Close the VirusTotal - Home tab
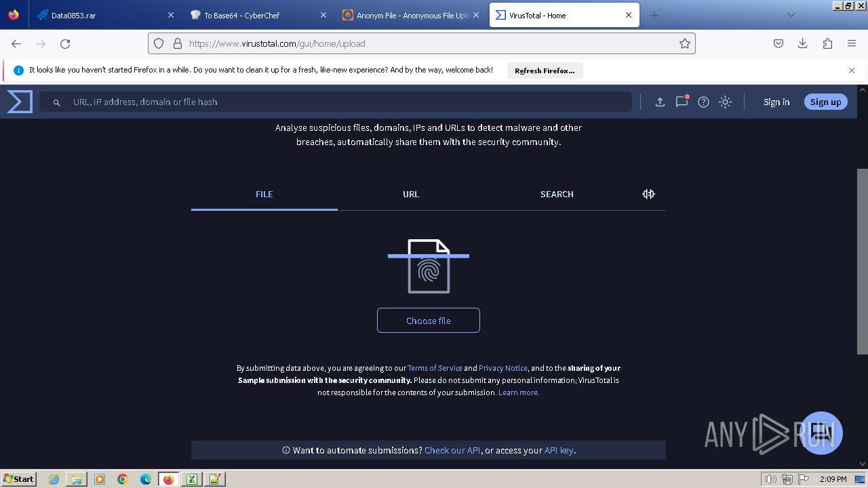The image size is (868, 488). (629, 15)
